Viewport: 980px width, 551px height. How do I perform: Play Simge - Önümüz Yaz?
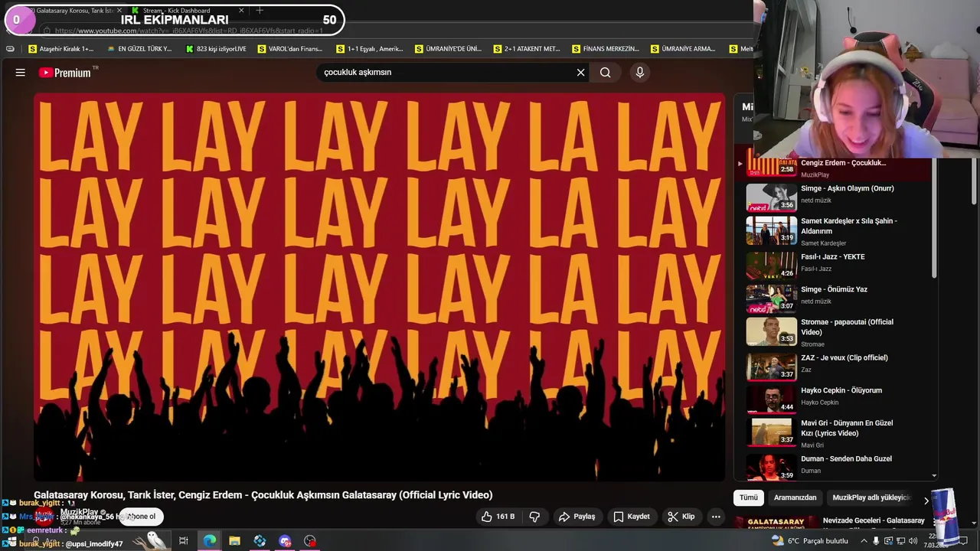[834, 289]
